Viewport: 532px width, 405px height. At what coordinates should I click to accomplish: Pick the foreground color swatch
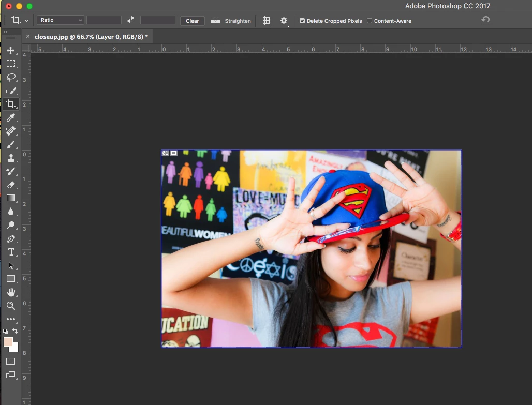(8, 342)
